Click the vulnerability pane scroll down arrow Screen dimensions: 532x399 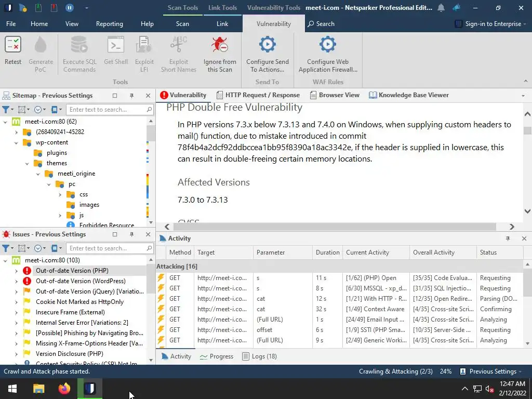point(527,211)
